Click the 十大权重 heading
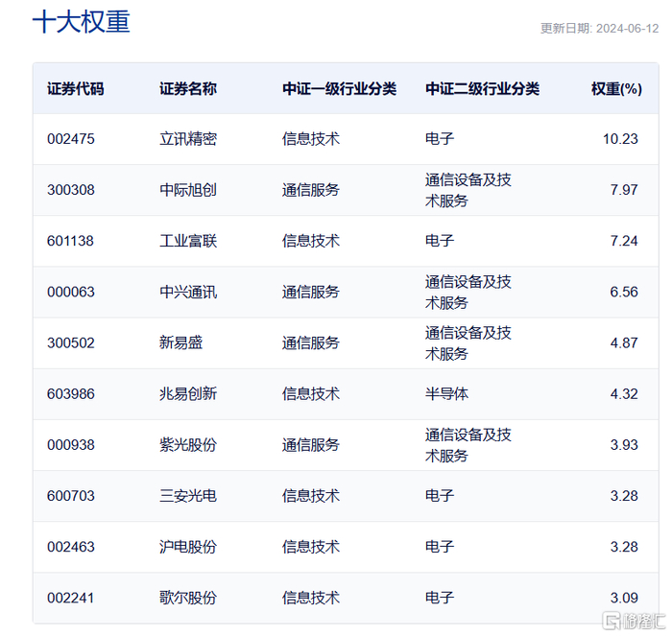The width and height of the screenshot is (672, 636). (x=81, y=22)
